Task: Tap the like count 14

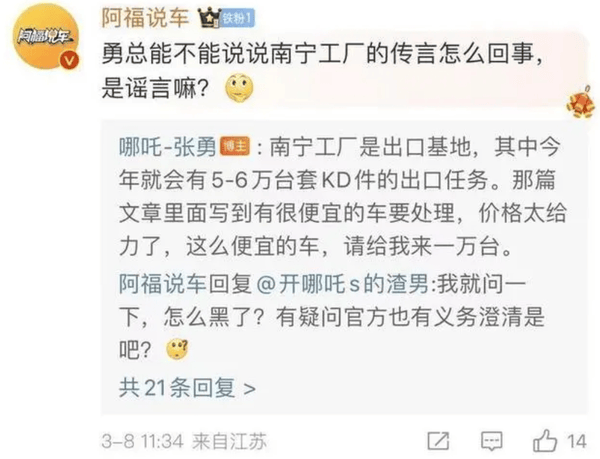Action: (x=577, y=441)
